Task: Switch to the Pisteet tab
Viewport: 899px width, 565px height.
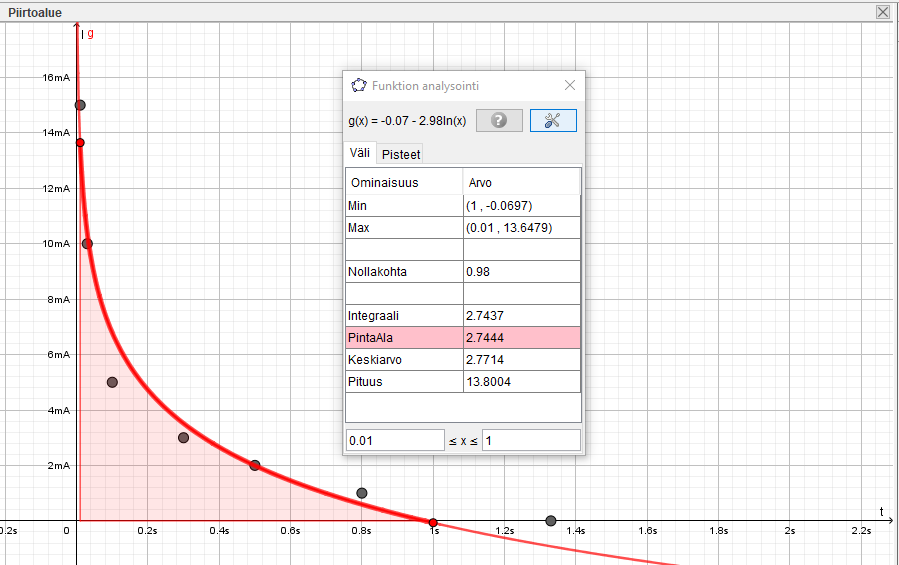Action: click(x=401, y=154)
